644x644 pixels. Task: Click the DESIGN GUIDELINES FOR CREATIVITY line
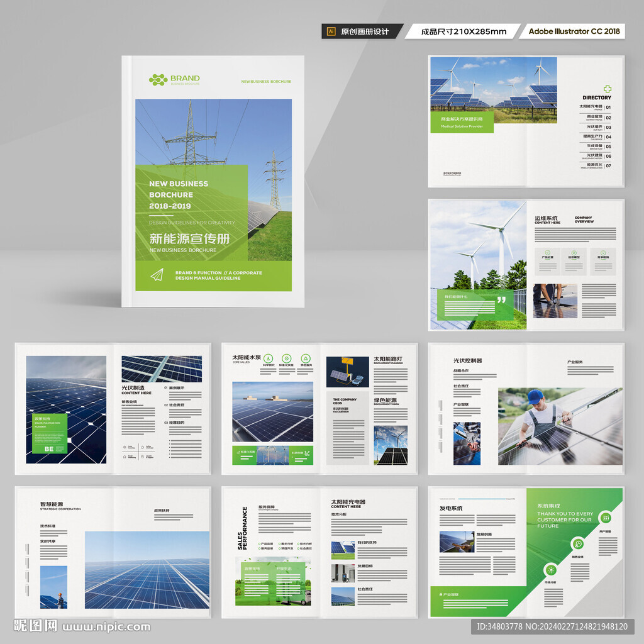coord(192,223)
